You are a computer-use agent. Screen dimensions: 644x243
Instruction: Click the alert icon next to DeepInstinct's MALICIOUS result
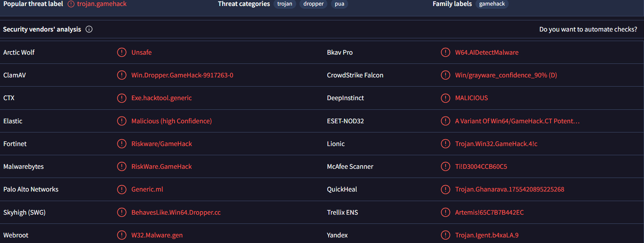pyautogui.click(x=445, y=98)
